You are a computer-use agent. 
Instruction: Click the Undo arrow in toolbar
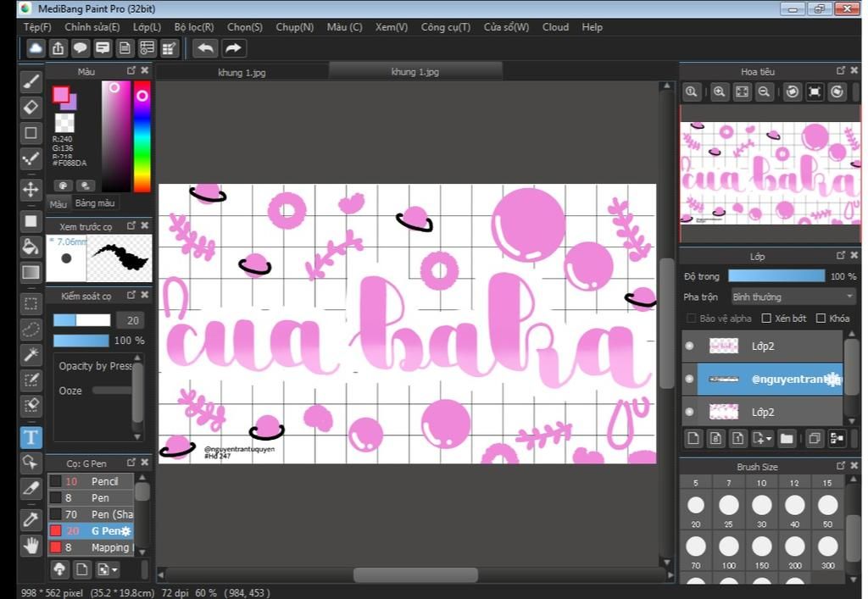205,48
